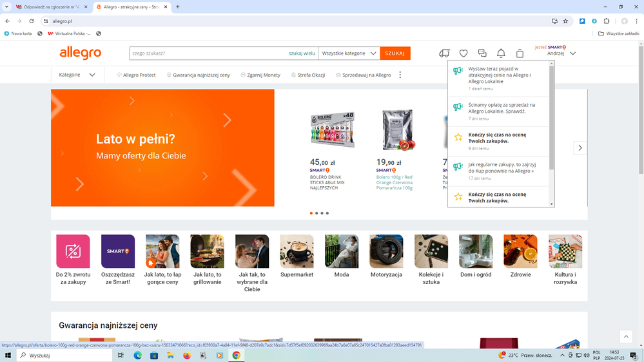Open Strefa Okazji link
Screen dimensions: 644x362
pos(308,75)
